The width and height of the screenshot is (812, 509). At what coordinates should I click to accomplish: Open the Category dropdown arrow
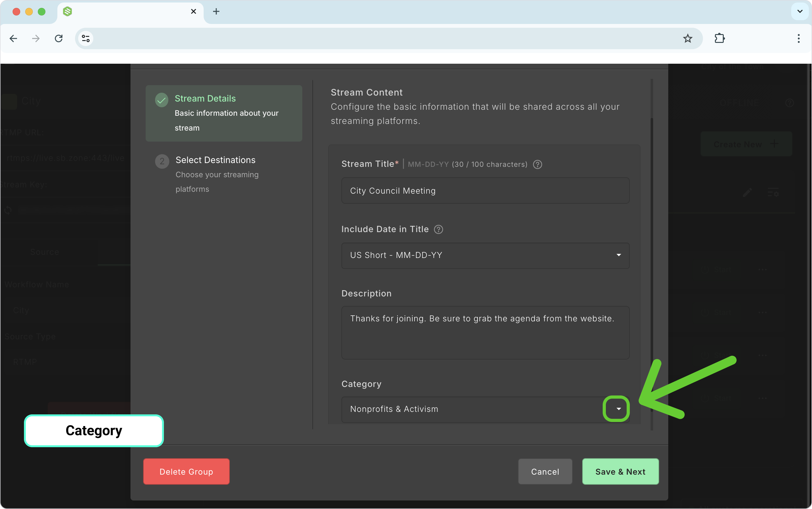pos(618,409)
